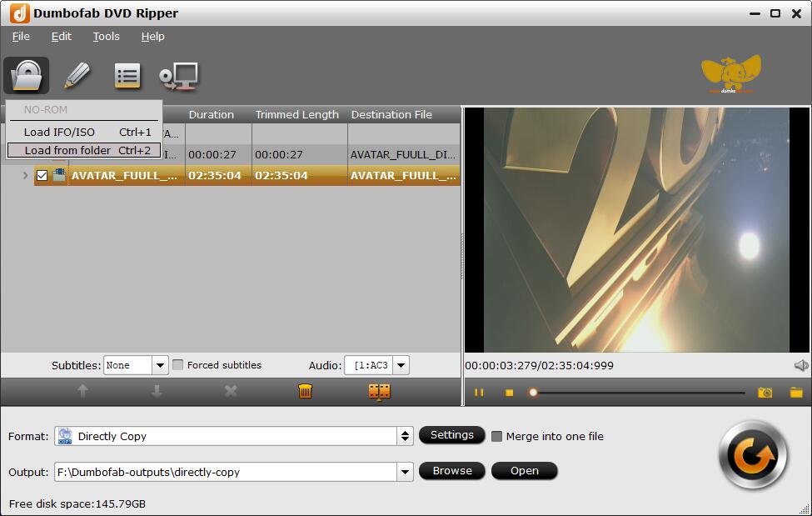
Task: Click the move up arrow icon
Action: [82, 391]
